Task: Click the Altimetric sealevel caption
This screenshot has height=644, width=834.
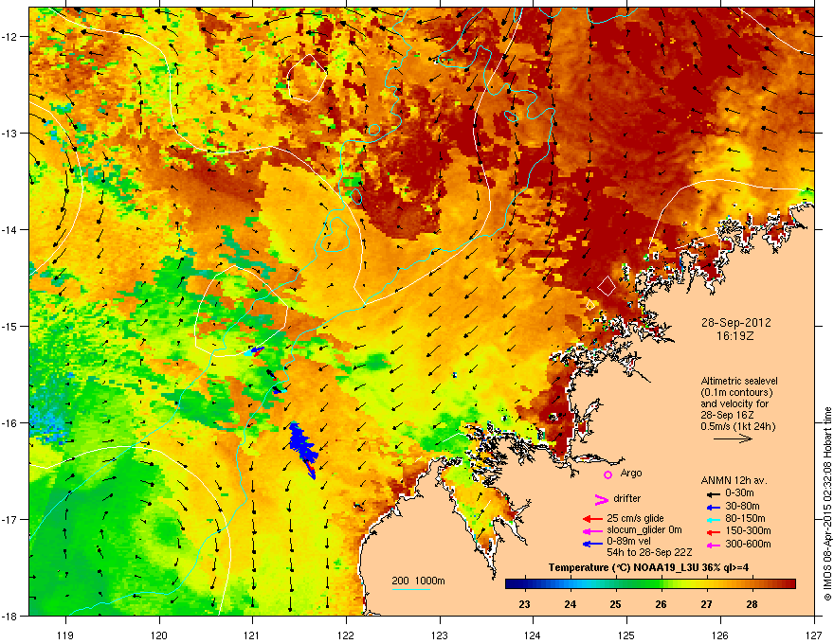Action: 739,381
